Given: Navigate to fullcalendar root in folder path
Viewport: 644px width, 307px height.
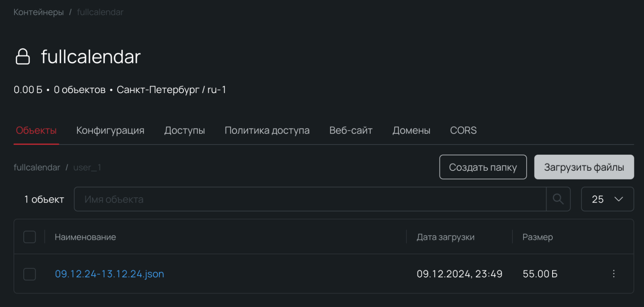Looking at the screenshot, I should 37,168.
